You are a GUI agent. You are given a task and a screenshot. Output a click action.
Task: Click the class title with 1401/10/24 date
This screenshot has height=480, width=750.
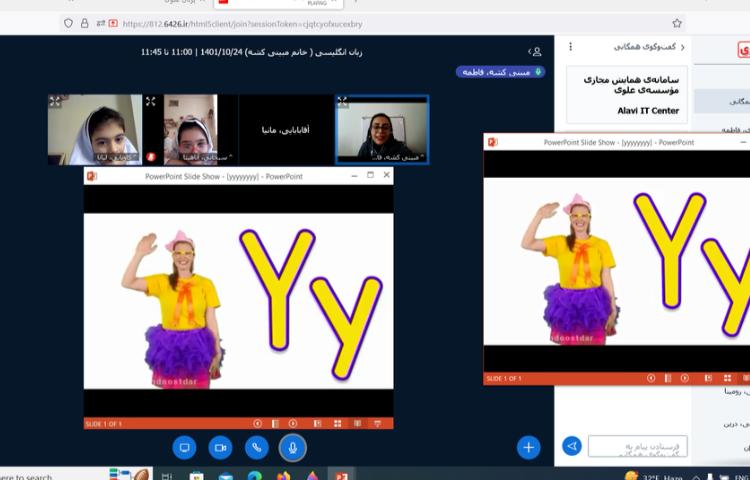tap(252, 52)
